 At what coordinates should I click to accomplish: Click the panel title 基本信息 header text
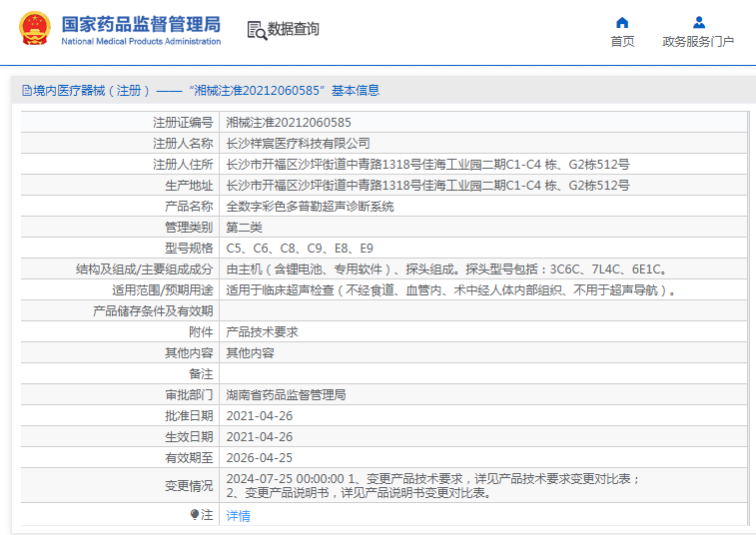point(356,91)
